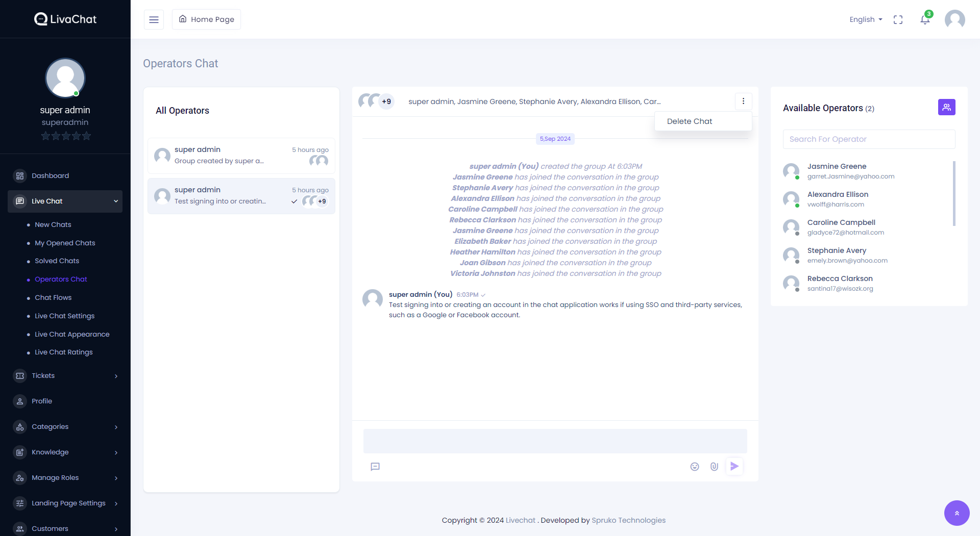Screen dimensions: 980x536
Task: Click the Search For Operator field
Action: pyautogui.click(x=869, y=139)
